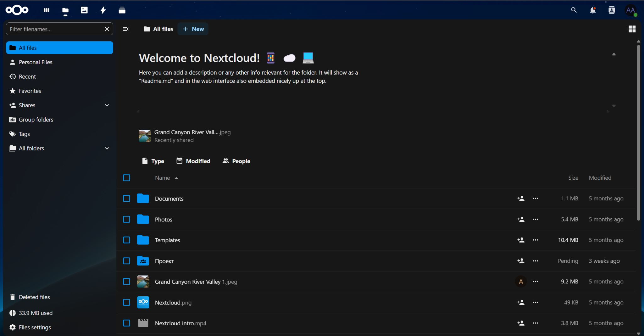Share the Проект folder icon
Viewport: 644px width, 336px height.
(x=521, y=261)
